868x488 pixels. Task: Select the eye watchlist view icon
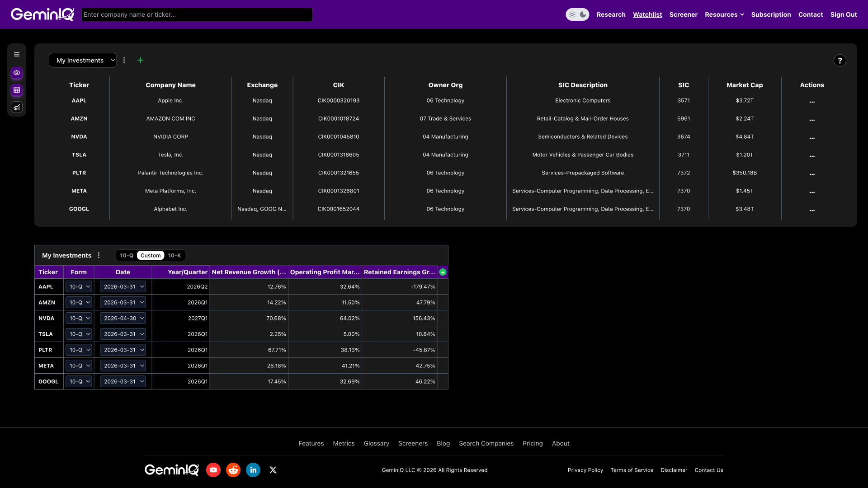point(17,73)
